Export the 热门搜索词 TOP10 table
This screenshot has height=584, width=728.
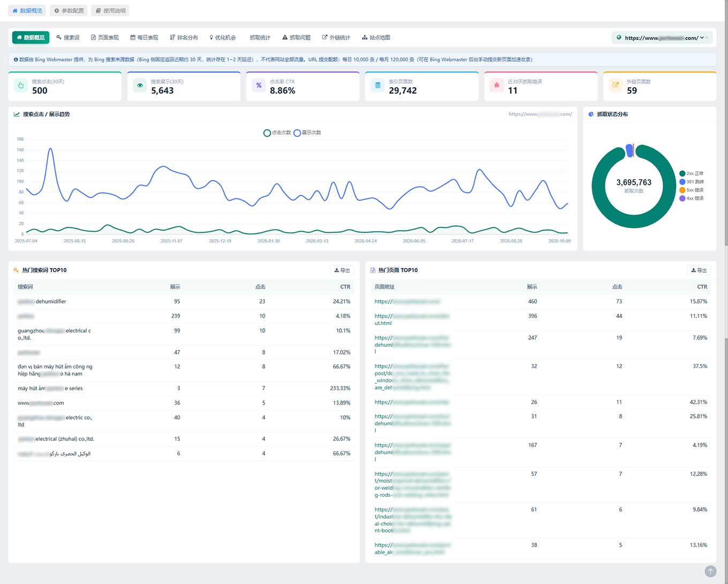coord(342,270)
